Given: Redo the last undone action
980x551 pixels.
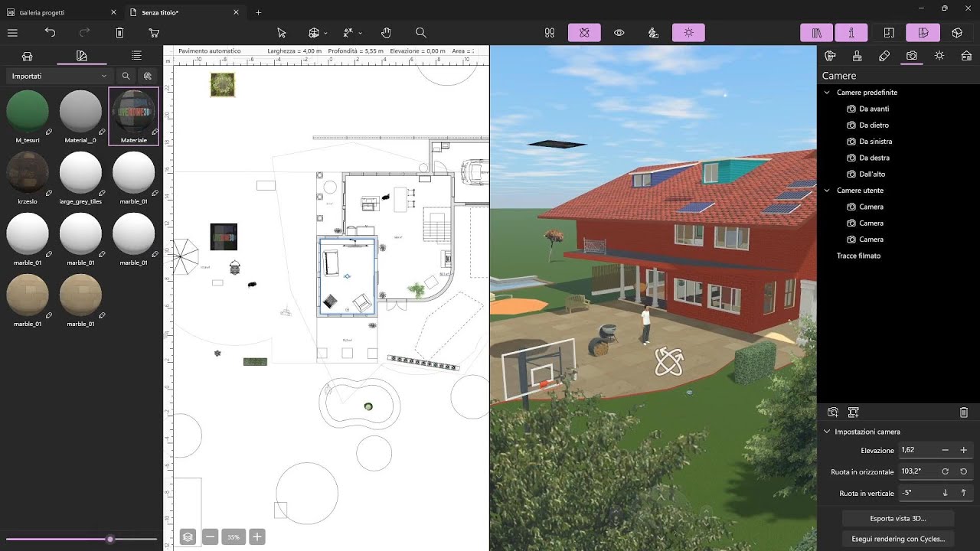Looking at the screenshot, I should click(x=85, y=33).
